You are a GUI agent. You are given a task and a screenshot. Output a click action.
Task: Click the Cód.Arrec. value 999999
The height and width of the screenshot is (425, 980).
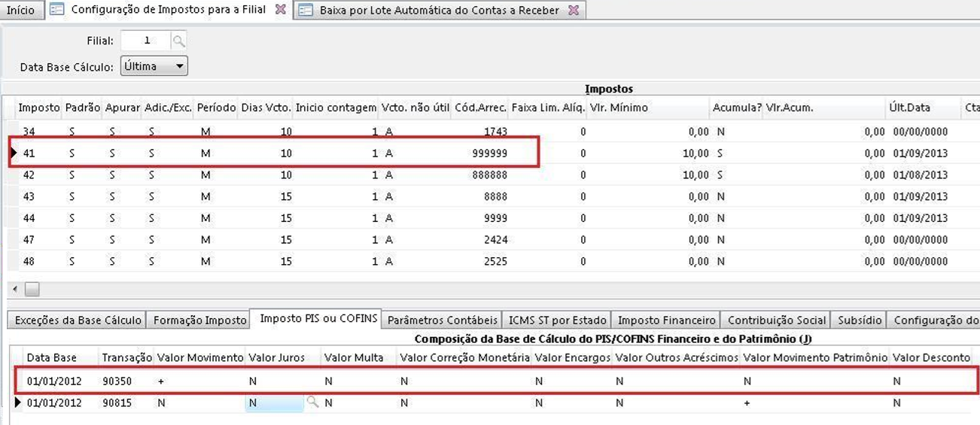(488, 153)
